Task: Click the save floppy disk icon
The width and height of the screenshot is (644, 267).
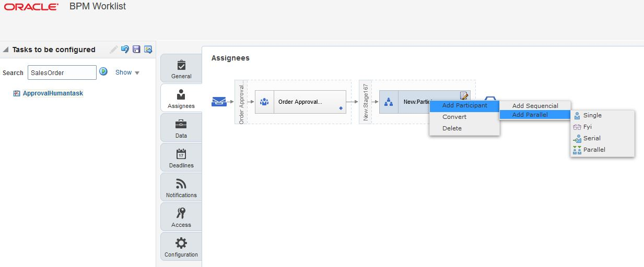Action: point(136,50)
